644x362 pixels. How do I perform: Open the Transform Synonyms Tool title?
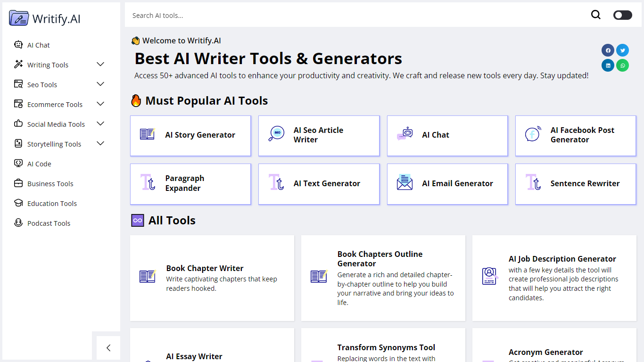coord(386,347)
